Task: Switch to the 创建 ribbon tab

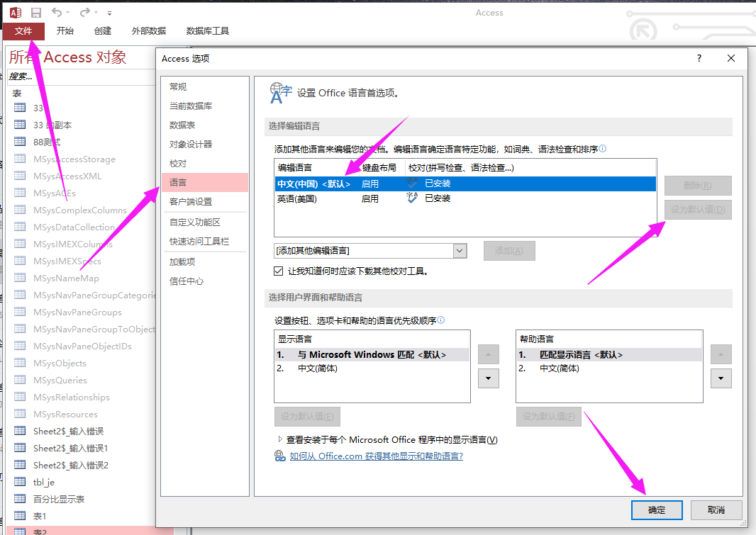Action: coord(103,31)
